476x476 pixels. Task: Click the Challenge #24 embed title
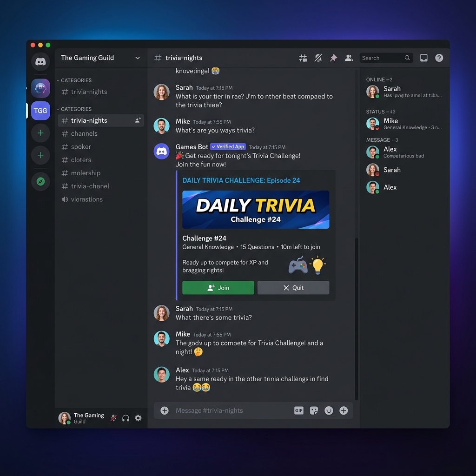pyautogui.click(x=205, y=238)
